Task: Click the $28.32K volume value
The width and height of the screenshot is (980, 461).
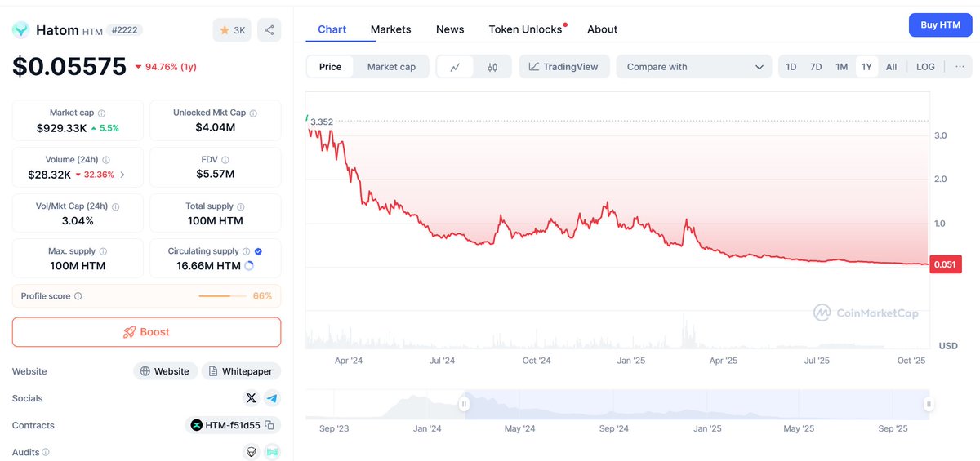Action: (x=49, y=175)
